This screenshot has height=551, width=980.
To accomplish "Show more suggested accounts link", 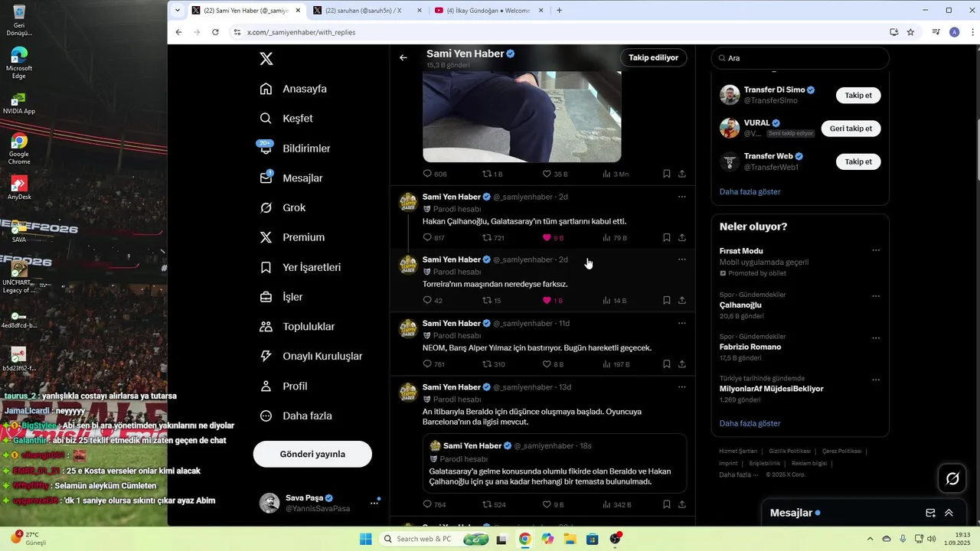I will click(x=750, y=192).
